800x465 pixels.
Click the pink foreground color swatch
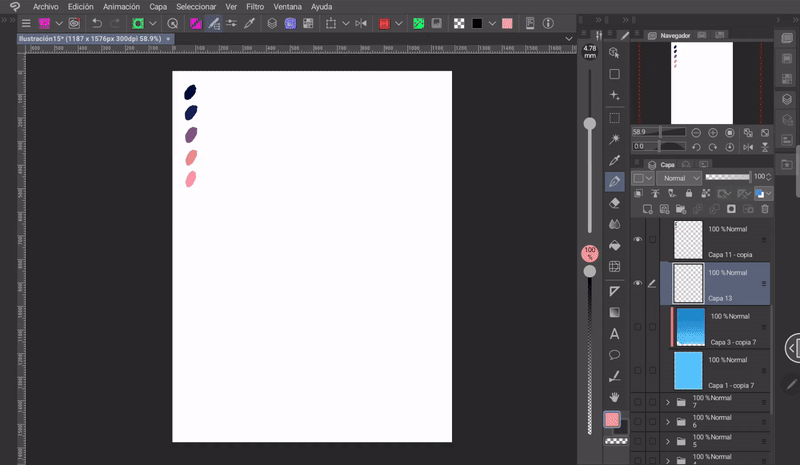click(x=611, y=418)
